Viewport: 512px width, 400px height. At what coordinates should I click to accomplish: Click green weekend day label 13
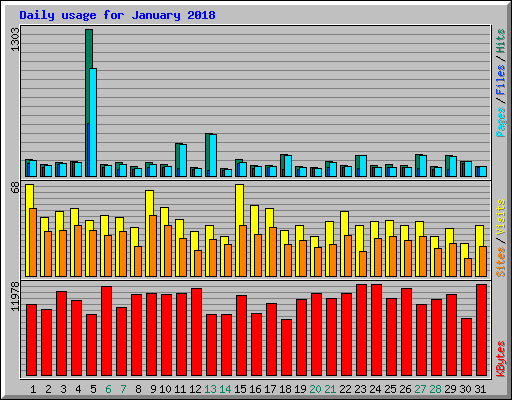coord(210,389)
